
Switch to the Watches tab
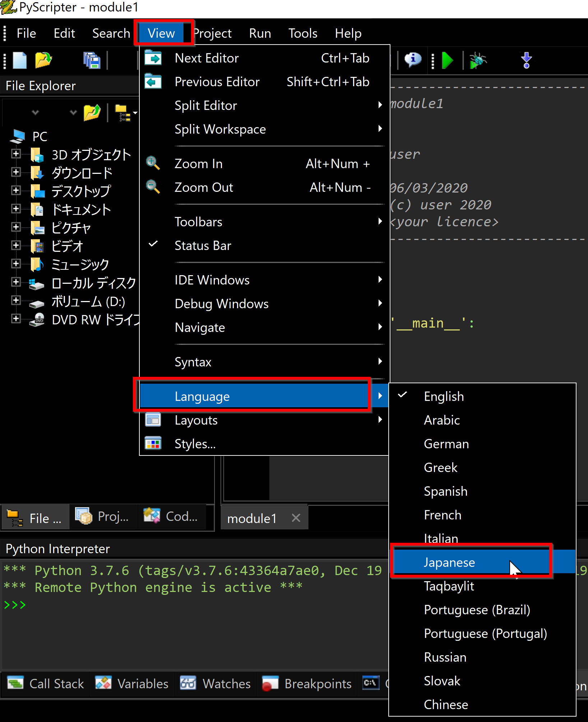coord(215,684)
